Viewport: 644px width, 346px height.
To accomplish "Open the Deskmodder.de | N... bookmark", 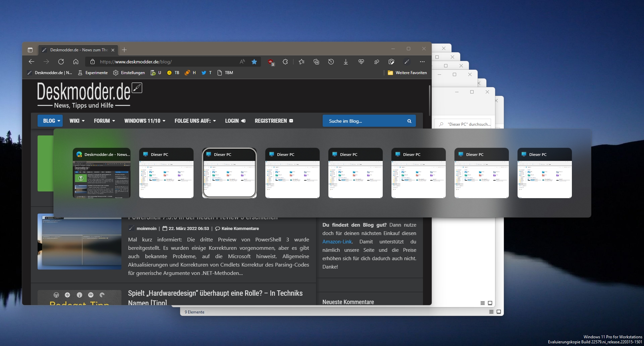I will [x=50, y=73].
